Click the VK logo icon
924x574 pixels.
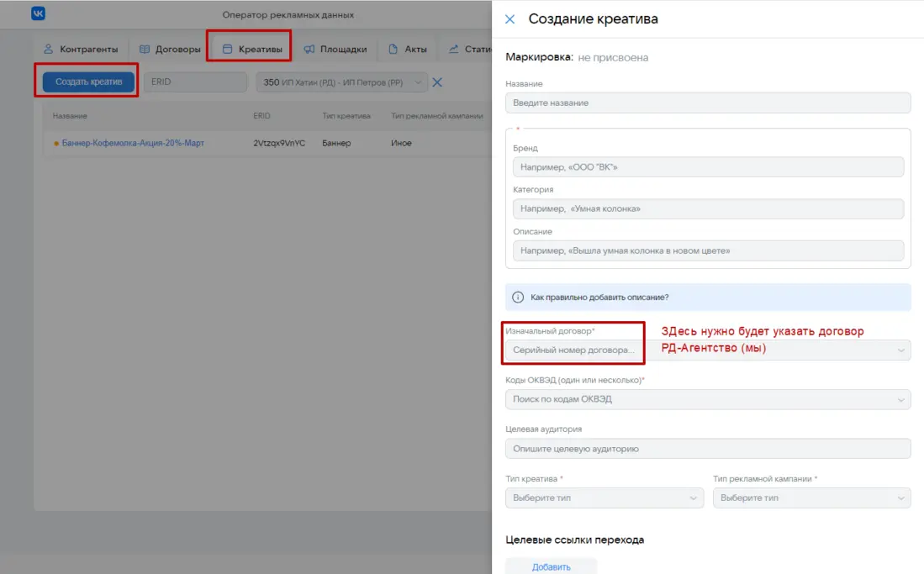tap(39, 14)
